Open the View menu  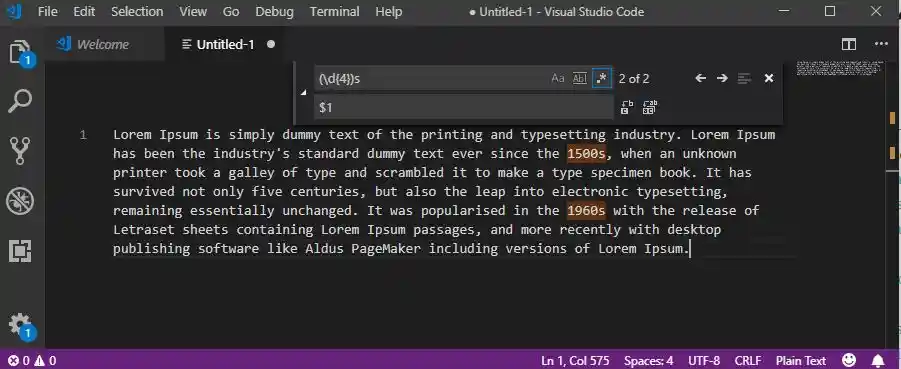point(192,11)
